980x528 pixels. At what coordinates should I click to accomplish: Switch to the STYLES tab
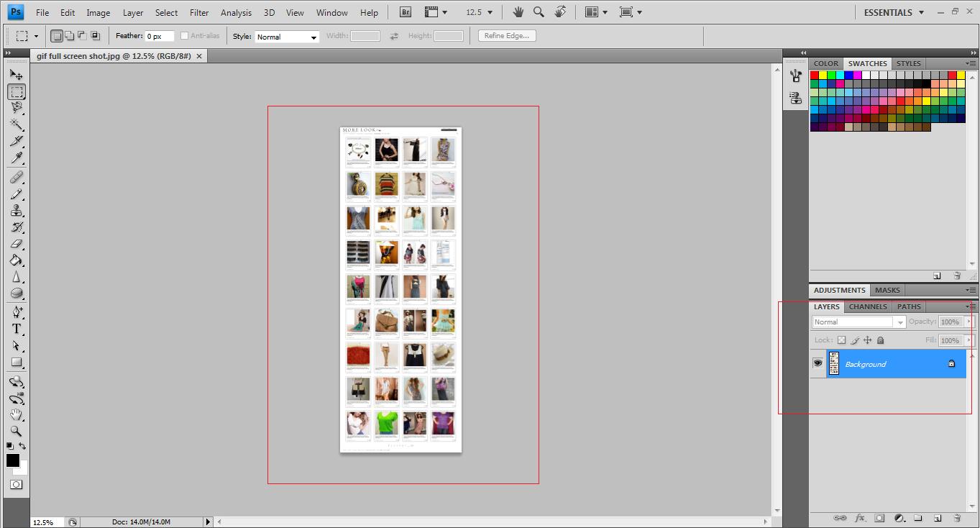pos(909,63)
